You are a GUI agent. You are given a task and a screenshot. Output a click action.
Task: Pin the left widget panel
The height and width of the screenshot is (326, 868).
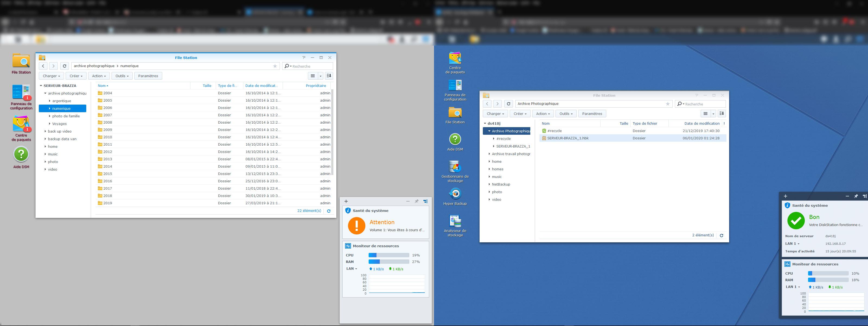click(416, 201)
